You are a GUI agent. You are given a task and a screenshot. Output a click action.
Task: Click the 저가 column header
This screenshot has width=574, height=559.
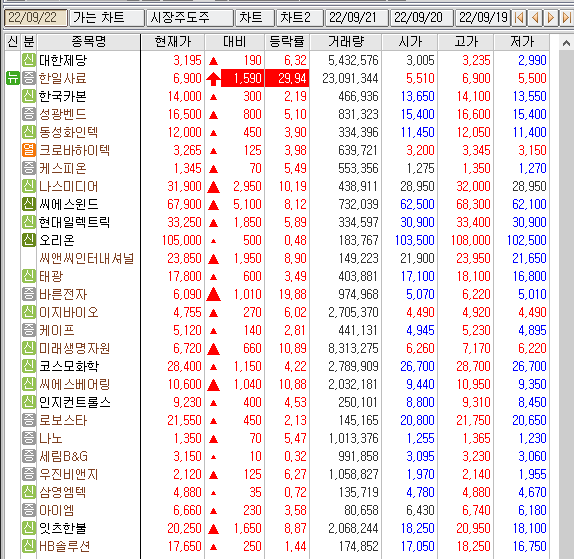(x=522, y=42)
